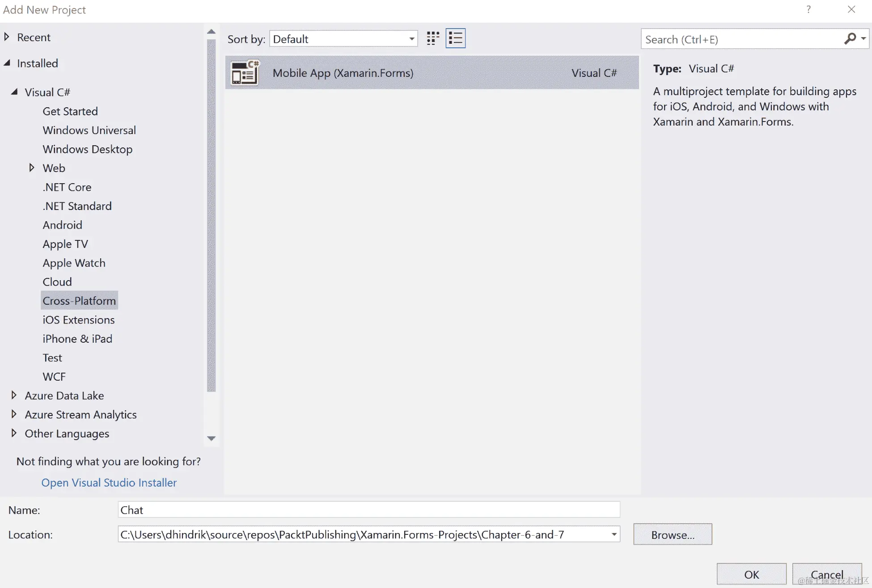The image size is (872, 588).
Task: Click the Browse... button
Action: click(673, 534)
